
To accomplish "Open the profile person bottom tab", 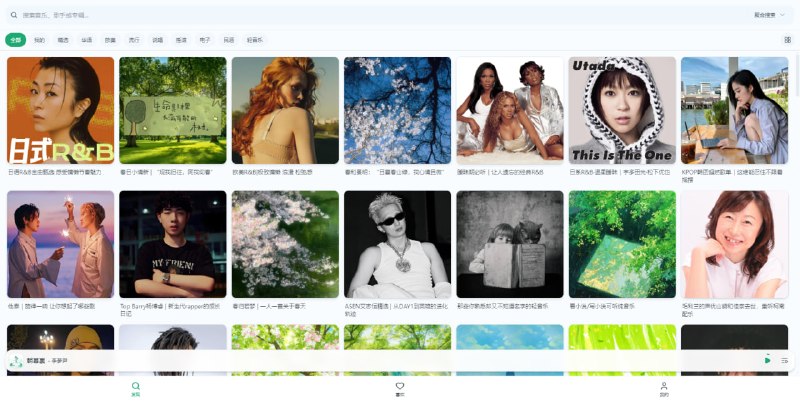I will [664, 389].
